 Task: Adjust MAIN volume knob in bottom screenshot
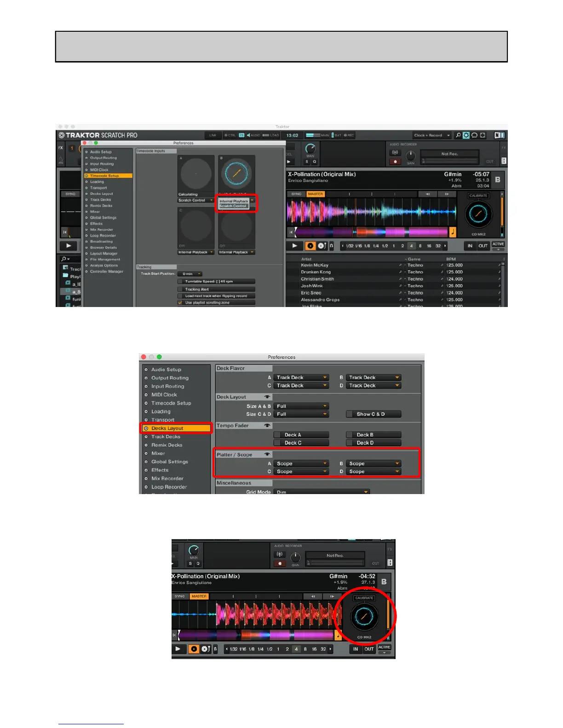(x=194, y=550)
